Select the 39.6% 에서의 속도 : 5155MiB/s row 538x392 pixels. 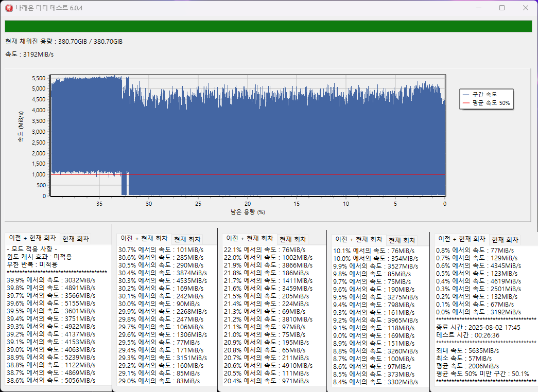pyautogui.click(x=51, y=303)
